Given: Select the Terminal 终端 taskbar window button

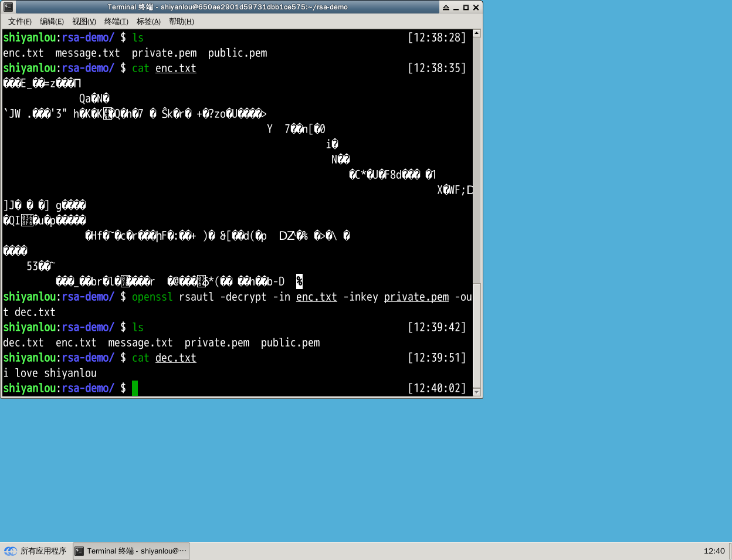Looking at the screenshot, I should click(131, 551).
